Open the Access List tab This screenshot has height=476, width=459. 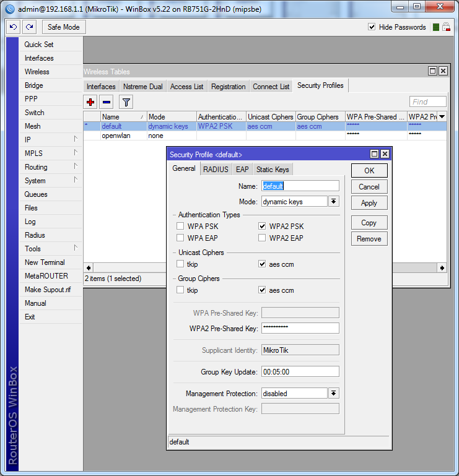point(186,87)
